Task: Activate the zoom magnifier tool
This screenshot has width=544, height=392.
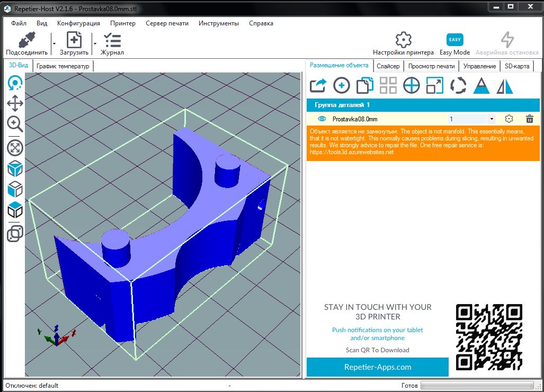Action: pyautogui.click(x=15, y=124)
